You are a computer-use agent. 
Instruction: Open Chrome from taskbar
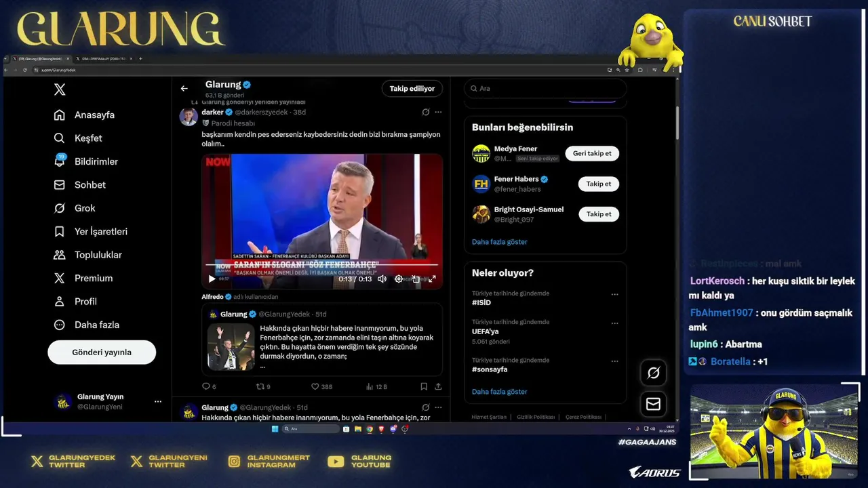click(370, 429)
